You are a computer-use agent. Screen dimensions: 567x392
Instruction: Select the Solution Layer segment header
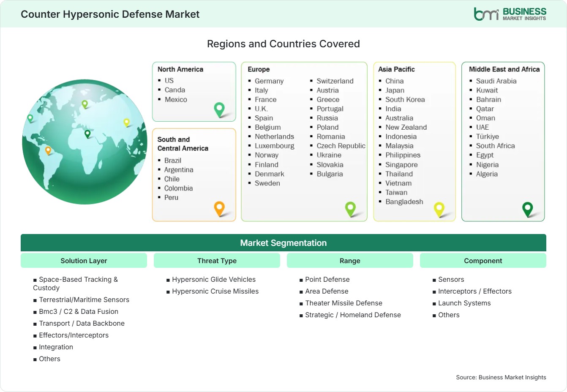click(84, 261)
